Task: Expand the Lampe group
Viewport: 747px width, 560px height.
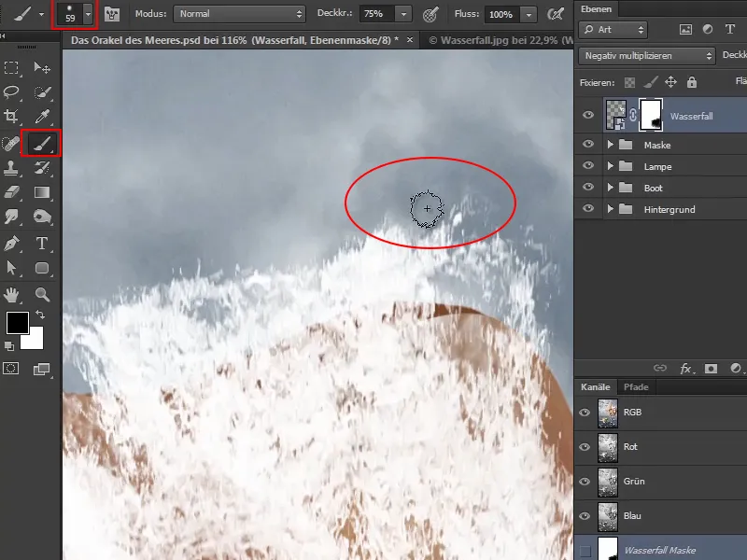Action: click(x=611, y=166)
